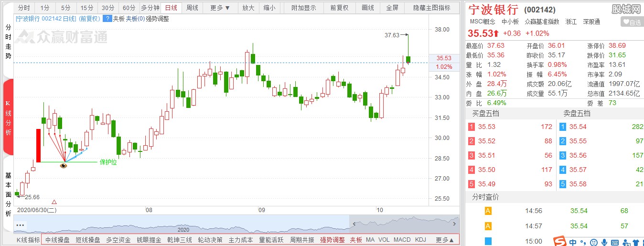644x246 pixels.
Task: Select the 1分 period tab
Action: (45, 8)
